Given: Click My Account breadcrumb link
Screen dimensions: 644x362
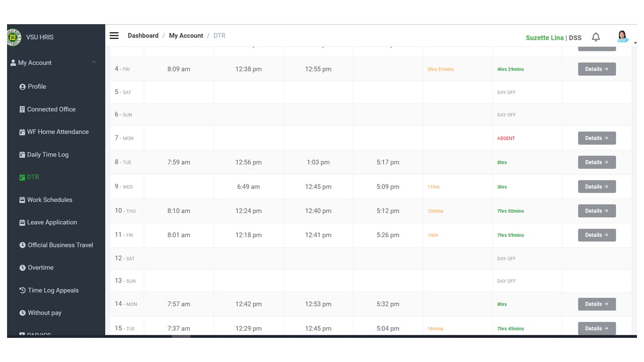Looking at the screenshot, I should 186,36.
